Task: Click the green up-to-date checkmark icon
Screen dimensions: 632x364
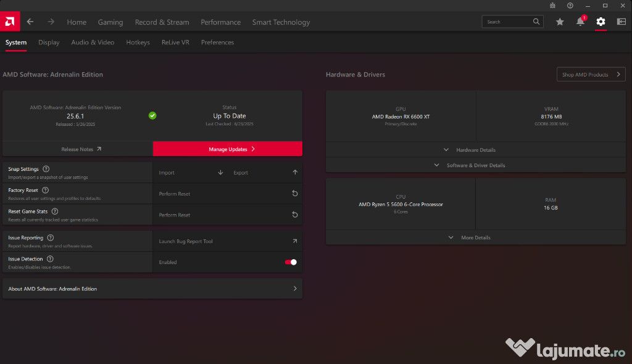Action: point(152,116)
